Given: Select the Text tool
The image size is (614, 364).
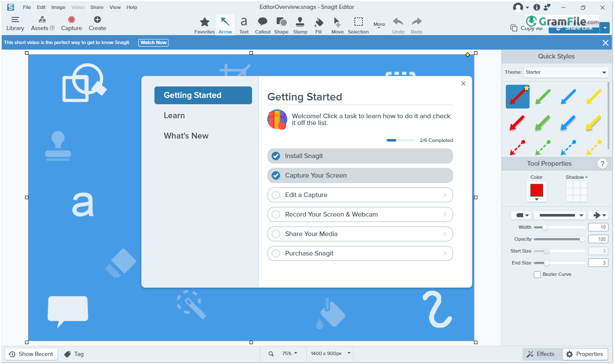Looking at the screenshot, I should [244, 25].
